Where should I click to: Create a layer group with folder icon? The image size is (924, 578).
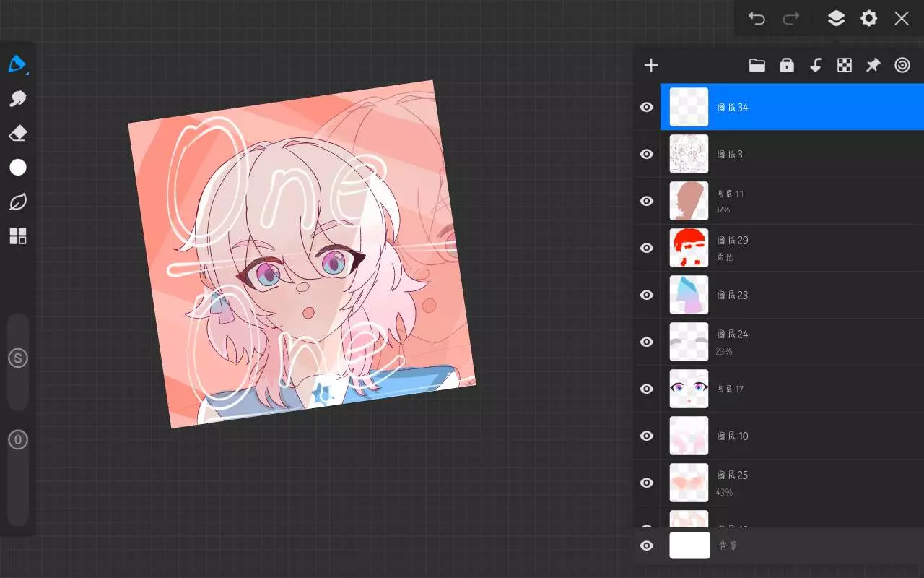click(x=757, y=66)
